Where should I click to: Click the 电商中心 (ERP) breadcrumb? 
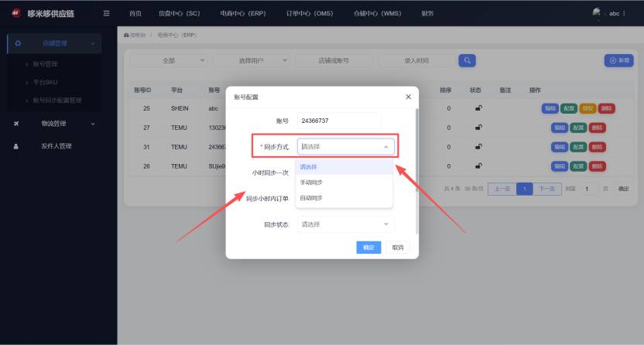tap(176, 35)
